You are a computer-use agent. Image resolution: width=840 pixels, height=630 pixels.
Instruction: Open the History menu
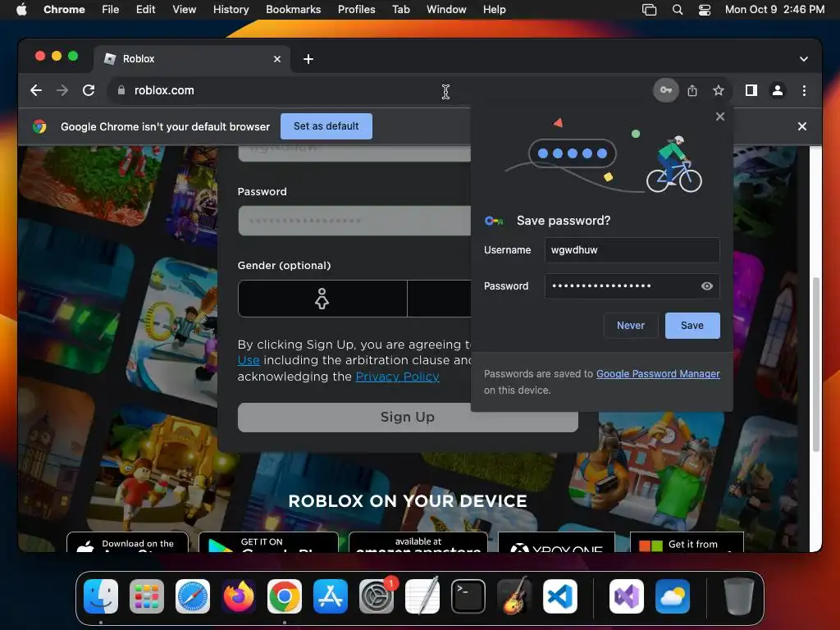point(231,9)
